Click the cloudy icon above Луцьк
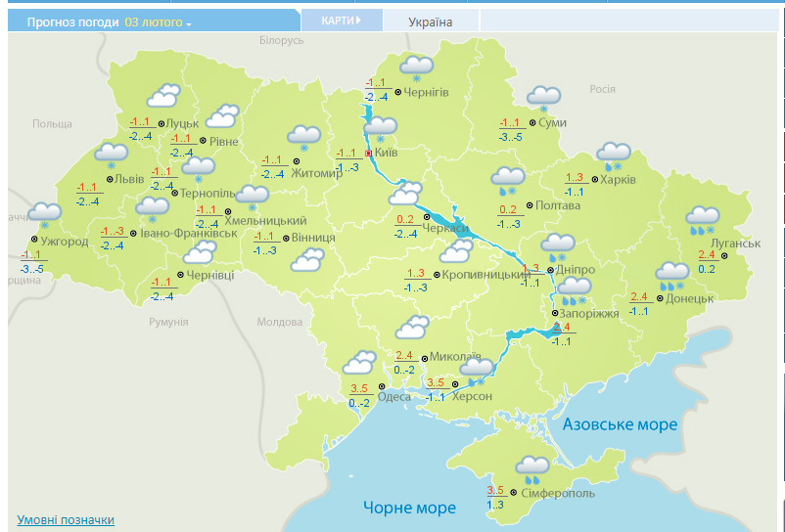This screenshot has width=785, height=532. 163,96
